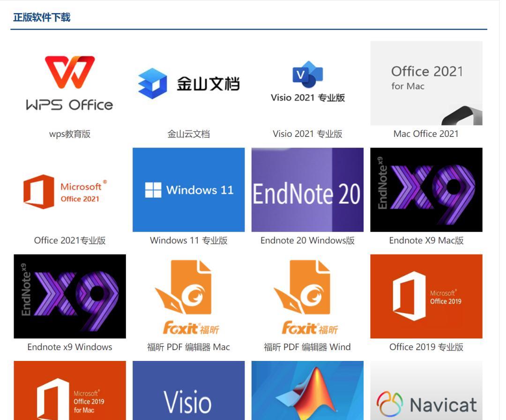Image resolution: width=506 pixels, height=420 pixels.
Task: Click the wps教育版 link
Action: coord(70,134)
